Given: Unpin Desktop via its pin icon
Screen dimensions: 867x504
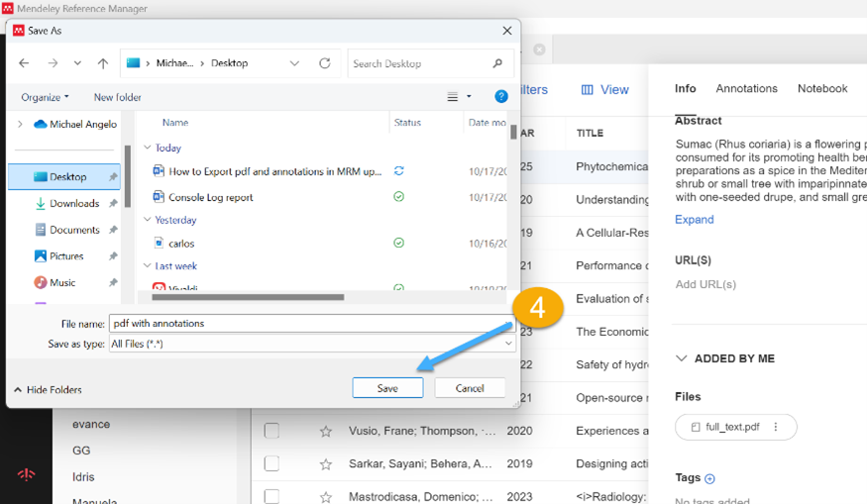Looking at the screenshot, I should point(113,177).
